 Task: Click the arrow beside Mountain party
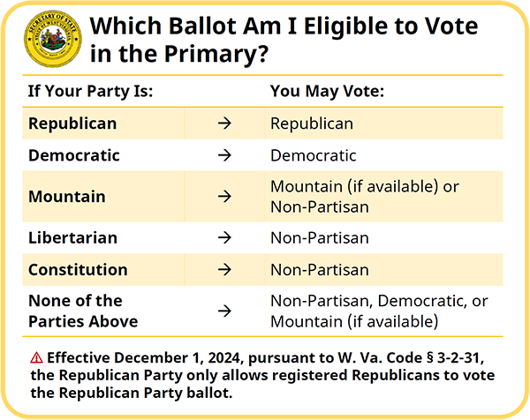click(224, 197)
